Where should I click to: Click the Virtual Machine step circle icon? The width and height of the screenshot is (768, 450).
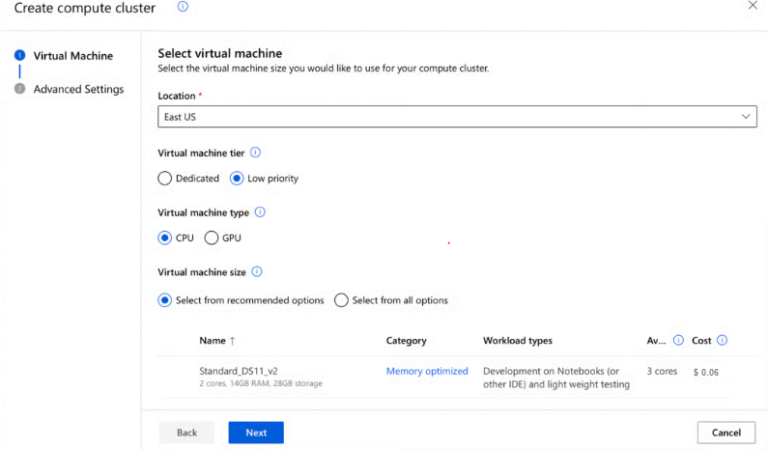(19, 56)
